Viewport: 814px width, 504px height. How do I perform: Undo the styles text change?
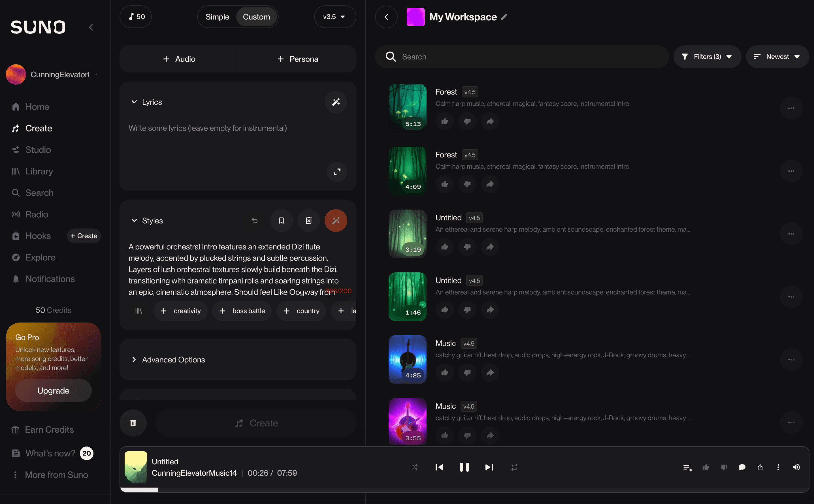click(254, 221)
